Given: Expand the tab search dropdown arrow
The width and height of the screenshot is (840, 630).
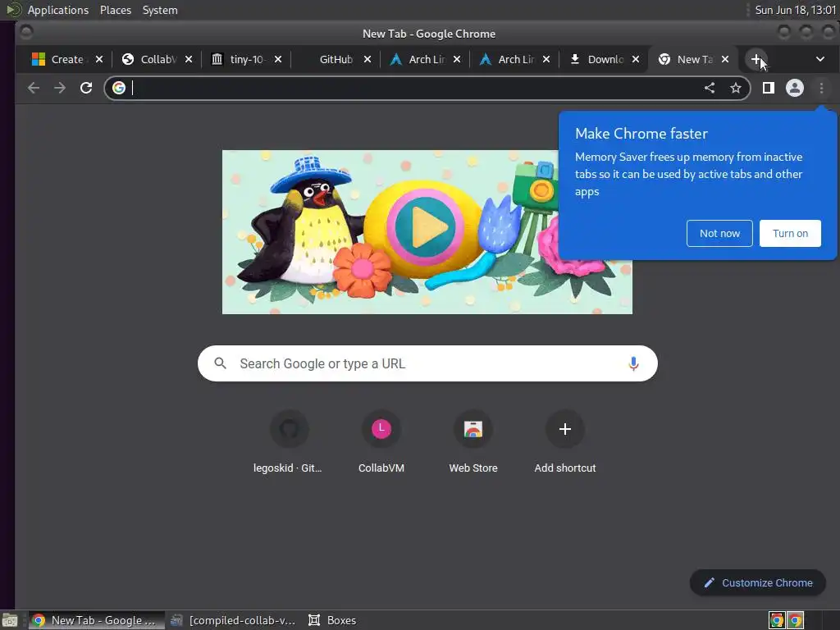Looking at the screenshot, I should (x=820, y=59).
